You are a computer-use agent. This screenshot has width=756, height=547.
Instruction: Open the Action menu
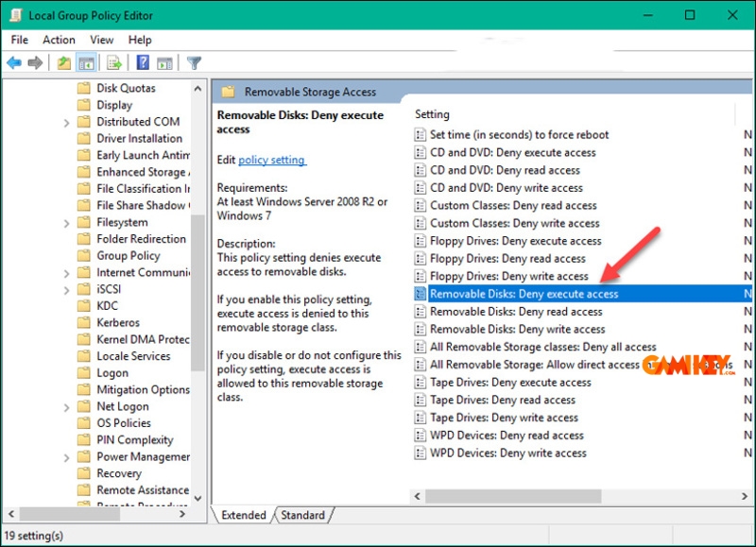(x=59, y=40)
